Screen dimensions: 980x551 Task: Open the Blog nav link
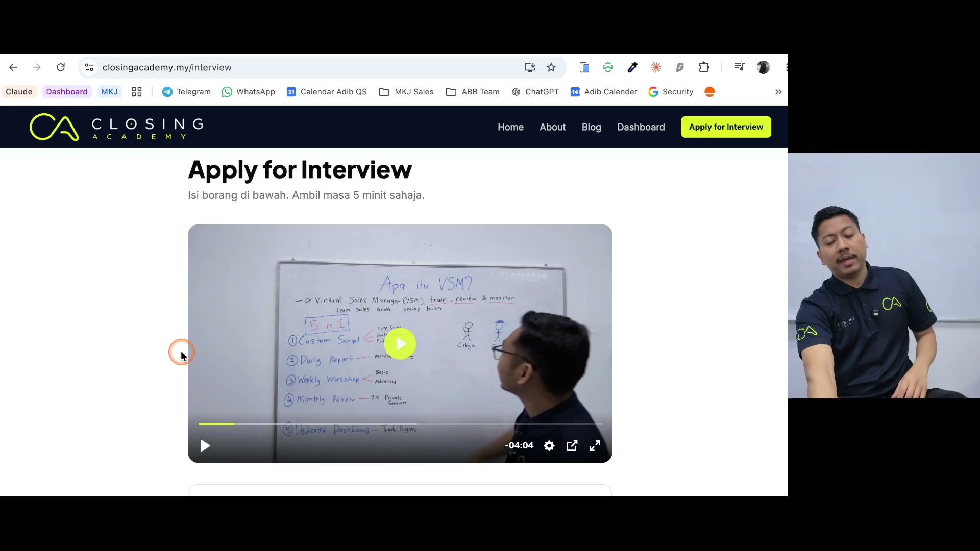click(592, 127)
